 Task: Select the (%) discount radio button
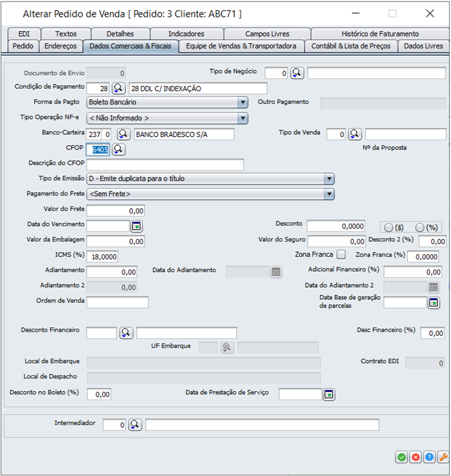[420, 227]
